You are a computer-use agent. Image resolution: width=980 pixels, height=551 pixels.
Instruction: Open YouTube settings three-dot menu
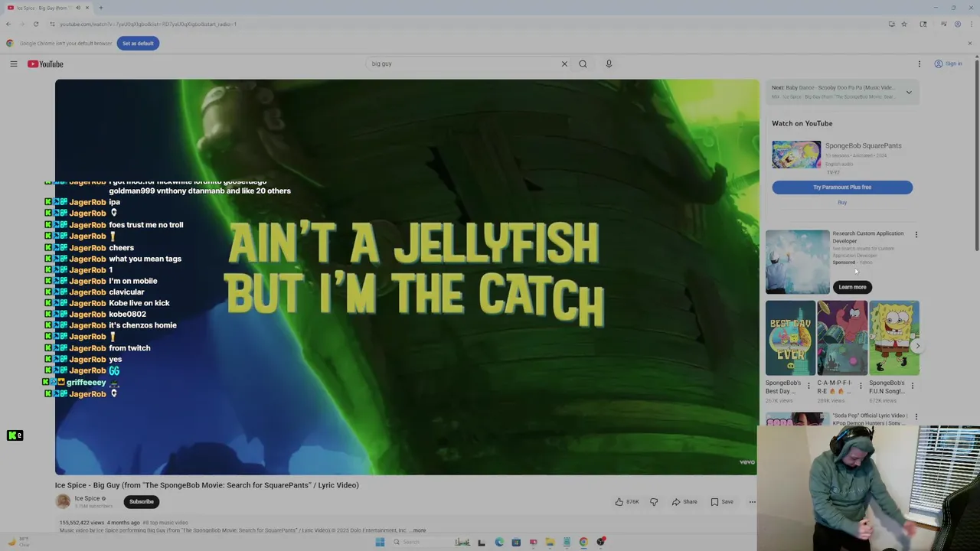tap(920, 64)
